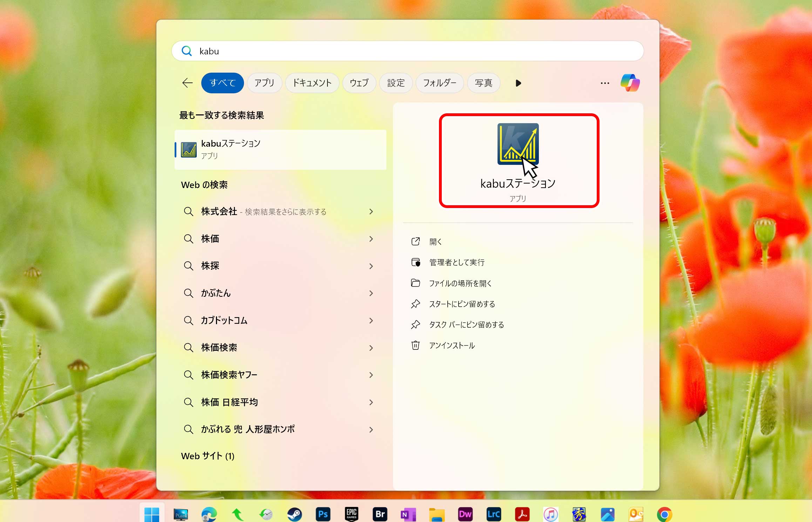The image size is (812, 522).
Task: Open Epic Games Launcher from taskbar
Action: point(351,515)
